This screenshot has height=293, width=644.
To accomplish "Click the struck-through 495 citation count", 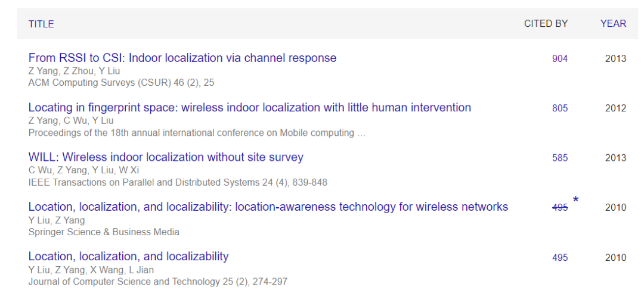I will point(560,207).
